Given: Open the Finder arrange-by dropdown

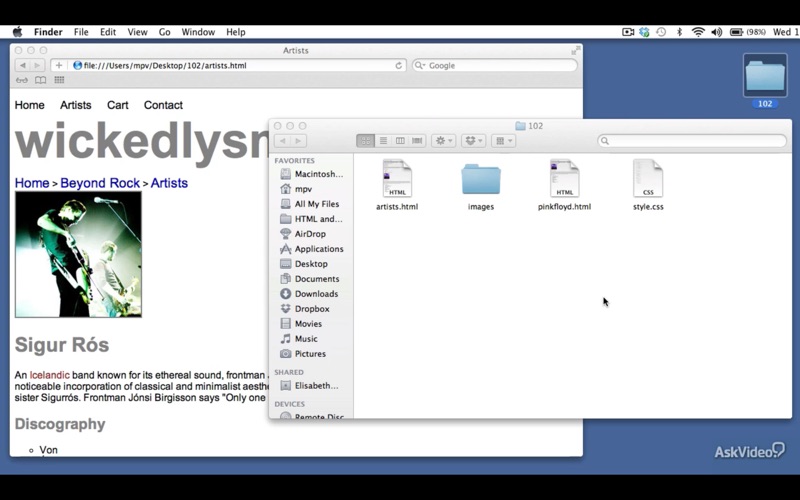Looking at the screenshot, I should tap(504, 141).
